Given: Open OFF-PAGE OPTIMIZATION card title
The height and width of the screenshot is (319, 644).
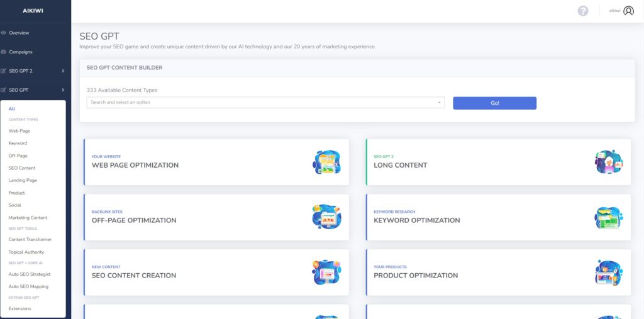Looking at the screenshot, I should pyautogui.click(x=134, y=220).
